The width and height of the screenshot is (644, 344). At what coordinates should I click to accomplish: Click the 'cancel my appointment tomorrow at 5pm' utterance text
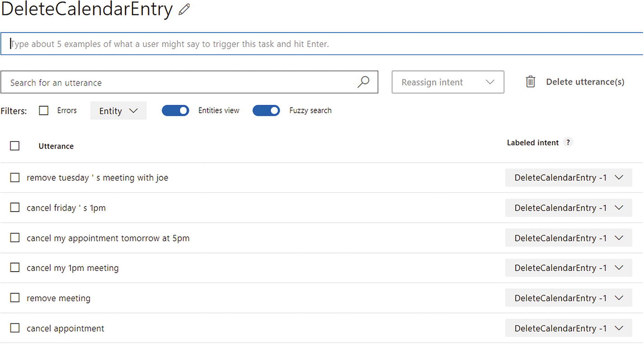point(108,238)
